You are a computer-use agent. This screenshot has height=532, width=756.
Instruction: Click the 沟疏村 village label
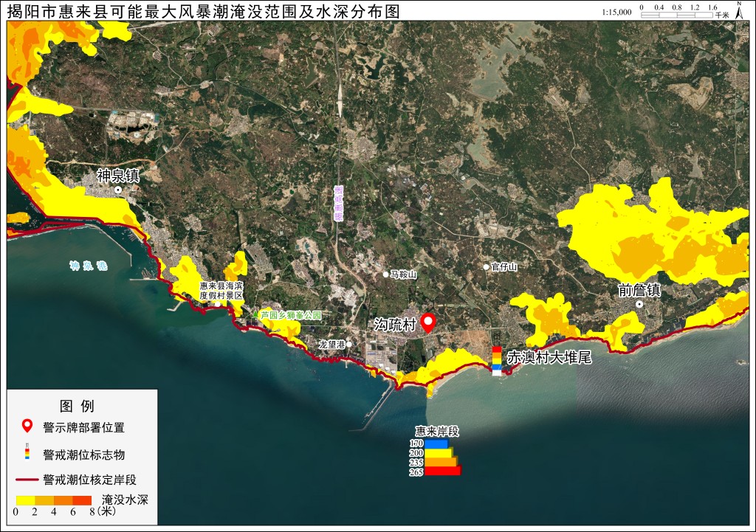click(396, 325)
